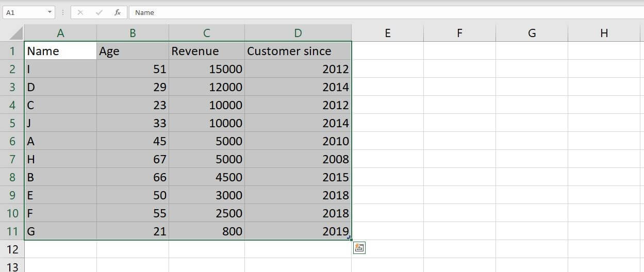Click inside the Name Box showing A1
Image resolution: width=644 pixels, height=272 pixels.
coord(23,12)
